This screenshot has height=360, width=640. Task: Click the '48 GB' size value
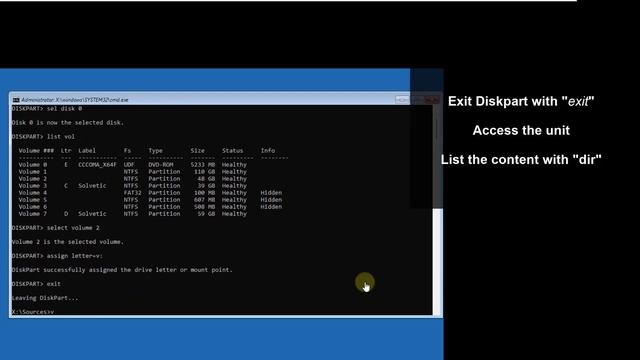[206, 179]
